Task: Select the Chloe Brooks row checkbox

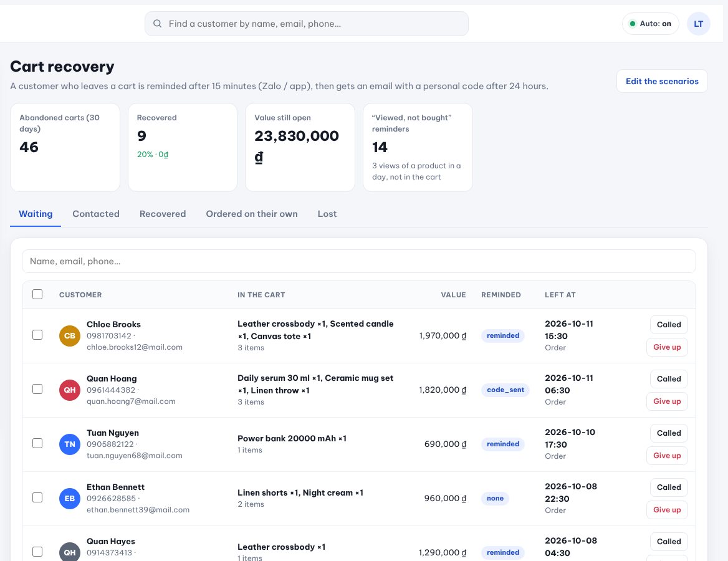Action: 37,335
